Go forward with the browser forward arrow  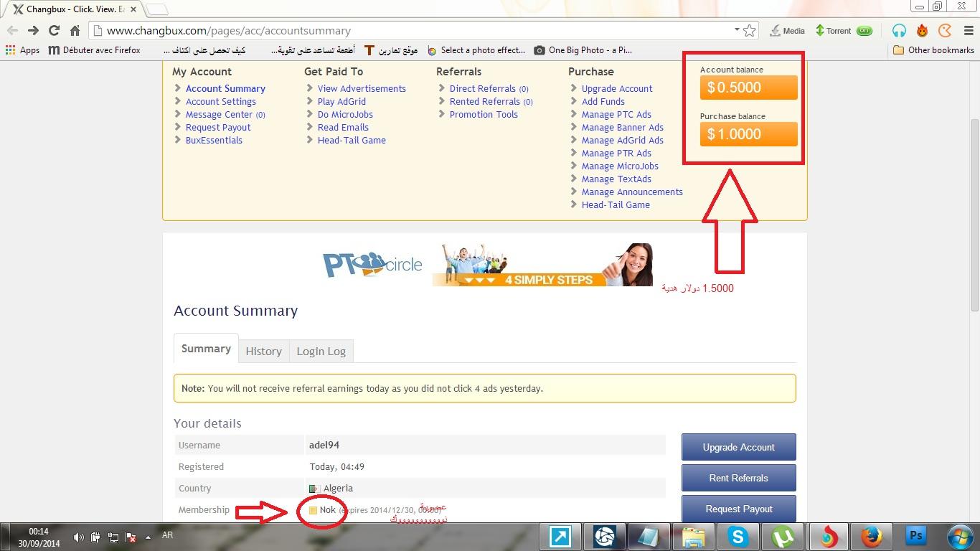33,31
